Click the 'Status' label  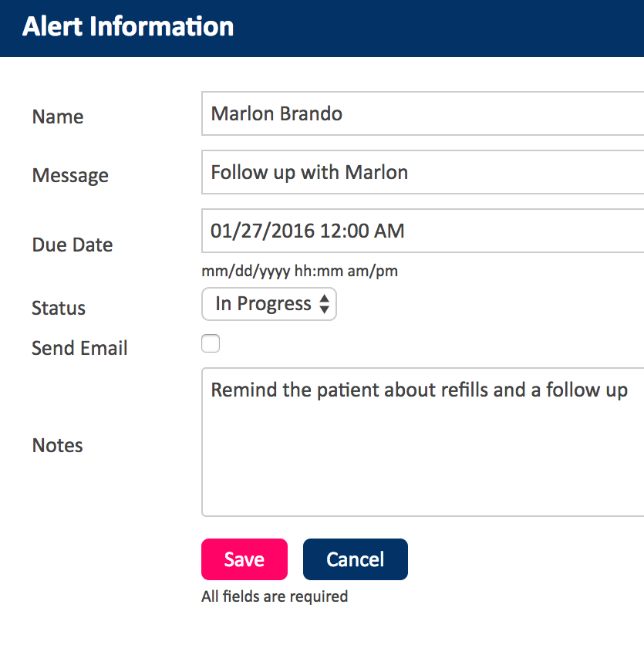59,308
